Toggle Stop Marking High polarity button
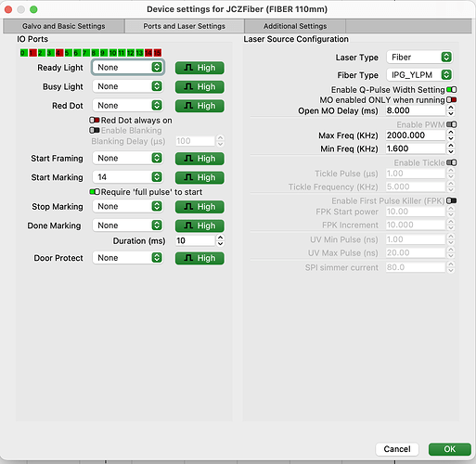Screen dimensions: 476x464 pyautogui.click(x=199, y=207)
